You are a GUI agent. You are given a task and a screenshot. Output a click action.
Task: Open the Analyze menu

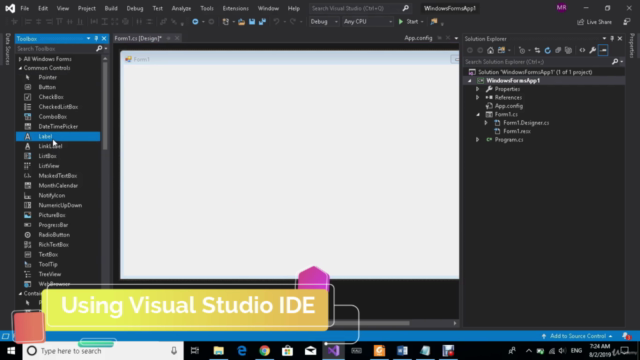coord(181,8)
